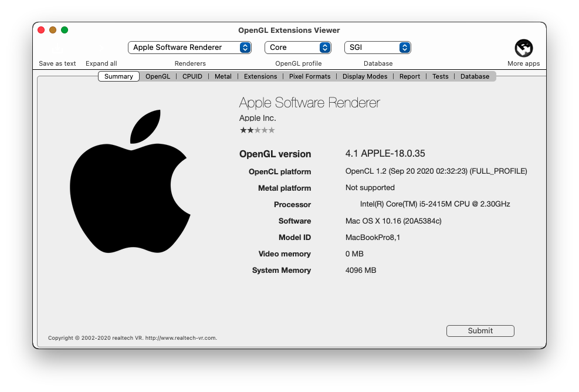Click the Apple Inc. vendor text

[x=258, y=118]
